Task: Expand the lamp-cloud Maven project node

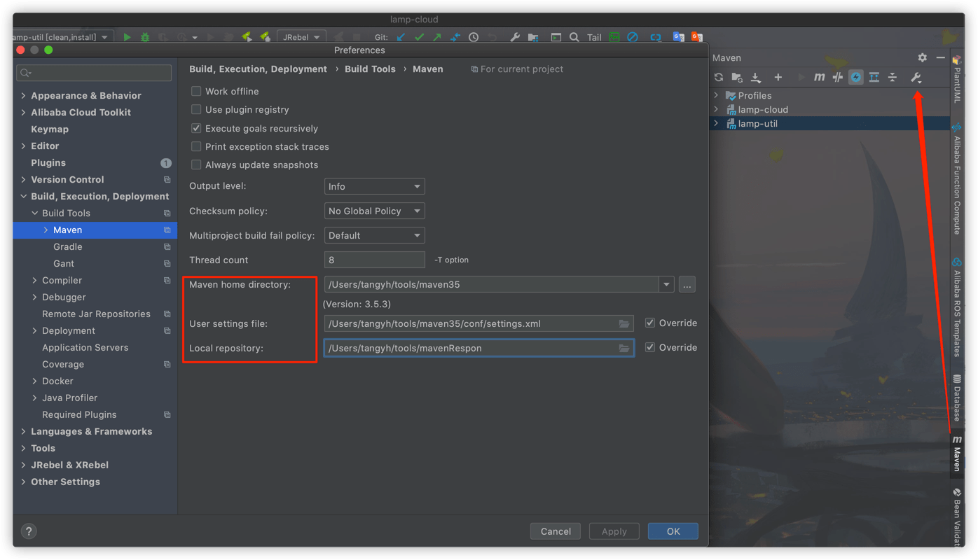Action: click(x=716, y=109)
